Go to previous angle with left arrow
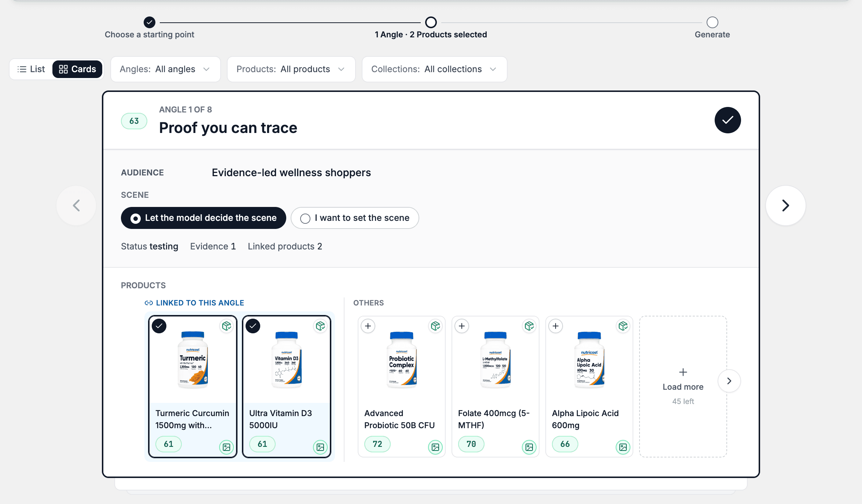 pyautogui.click(x=76, y=205)
